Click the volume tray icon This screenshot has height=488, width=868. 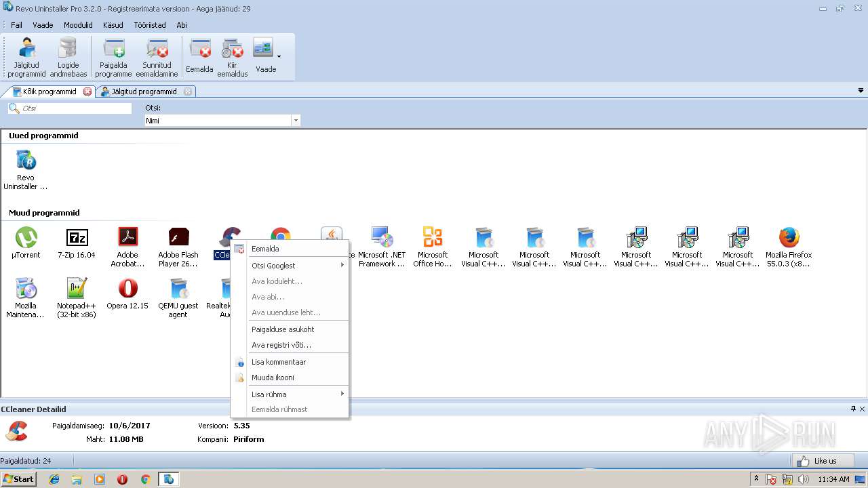804,479
